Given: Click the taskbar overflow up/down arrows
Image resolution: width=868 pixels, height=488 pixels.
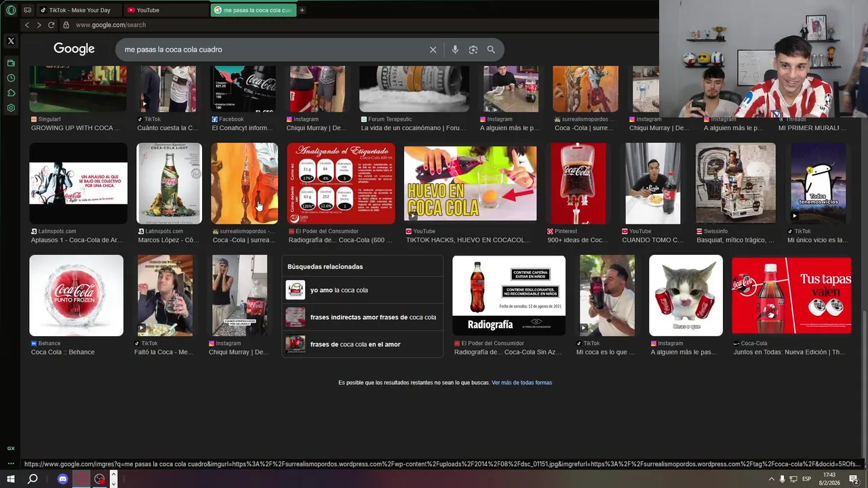Looking at the screenshot, I should pyautogui.click(x=113, y=479).
